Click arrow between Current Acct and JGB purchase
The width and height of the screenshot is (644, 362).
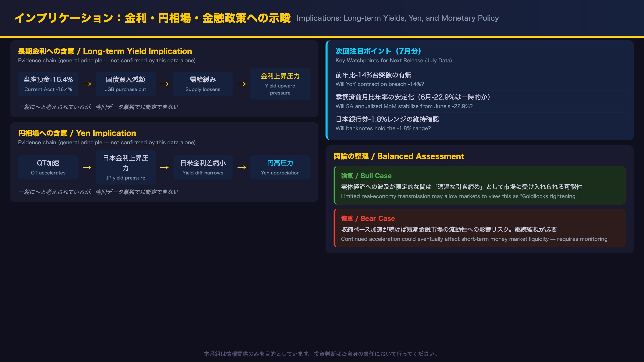pos(87,84)
